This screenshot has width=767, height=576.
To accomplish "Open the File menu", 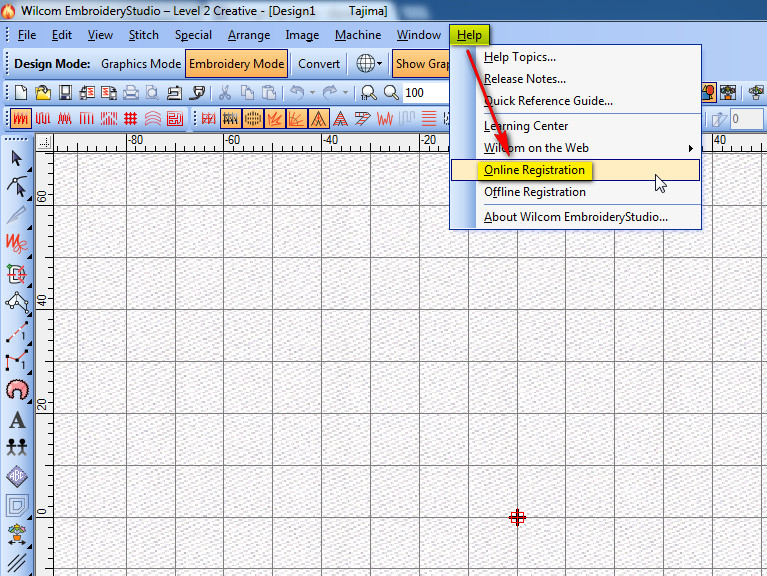I will [27, 35].
